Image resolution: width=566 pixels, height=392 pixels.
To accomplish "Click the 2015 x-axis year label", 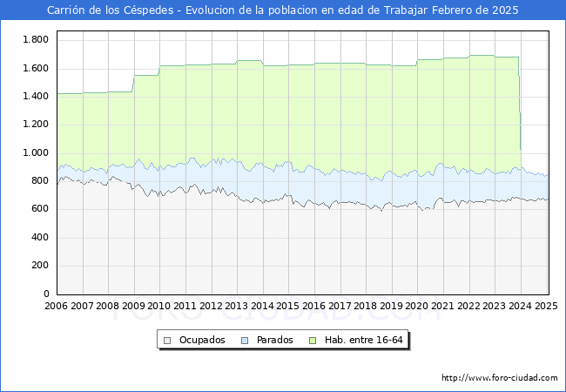I will click(288, 306).
